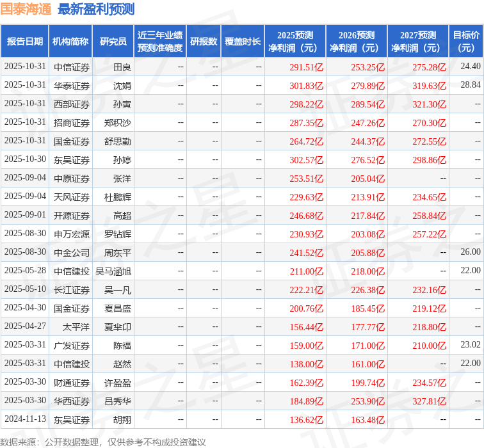Screen dimensions: 484x448
Task: Click the 国泰海通 title text
Action: pyautogui.click(x=26, y=9)
